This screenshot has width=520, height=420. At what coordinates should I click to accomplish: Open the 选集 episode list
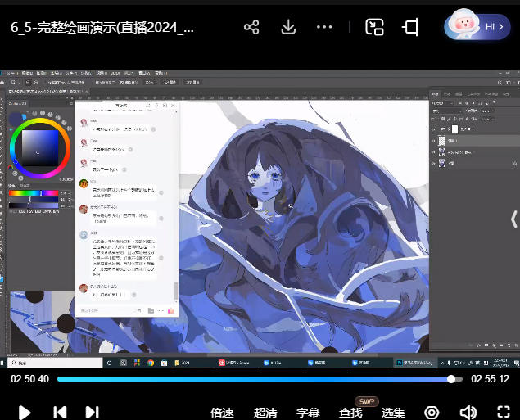point(393,413)
